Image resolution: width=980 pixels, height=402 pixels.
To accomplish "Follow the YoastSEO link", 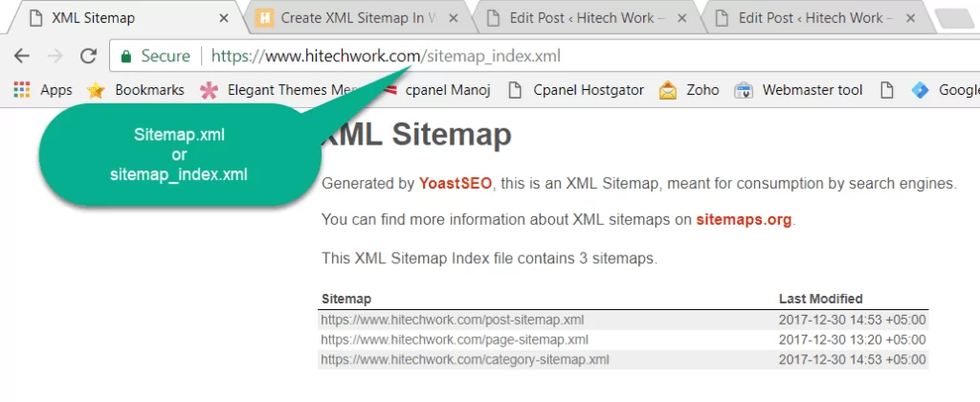I will 456,184.
